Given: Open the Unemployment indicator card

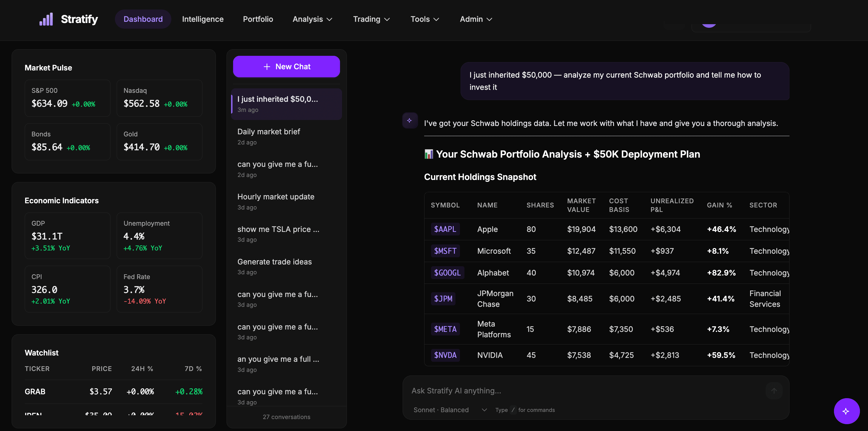Looking at the screenshot, I should [x=159, y=235].
